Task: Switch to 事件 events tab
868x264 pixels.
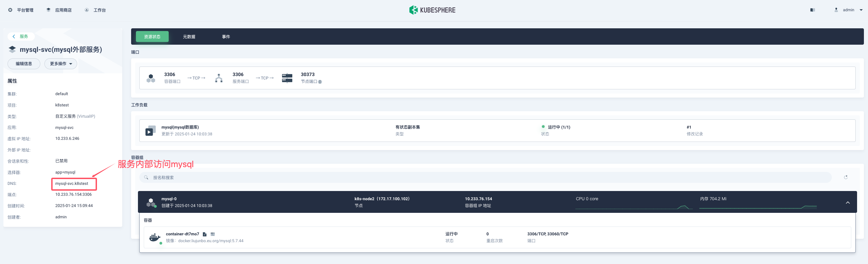Action: [226, 37]
